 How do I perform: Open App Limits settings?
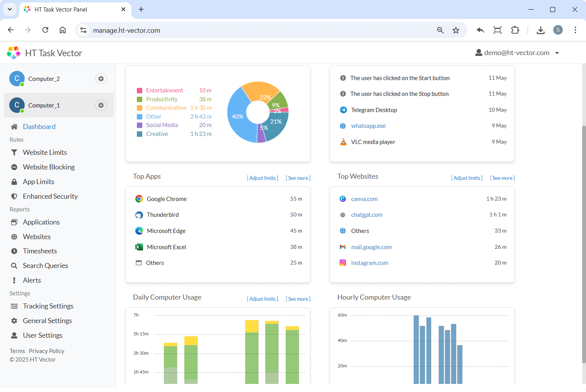(x=38, y=181)
